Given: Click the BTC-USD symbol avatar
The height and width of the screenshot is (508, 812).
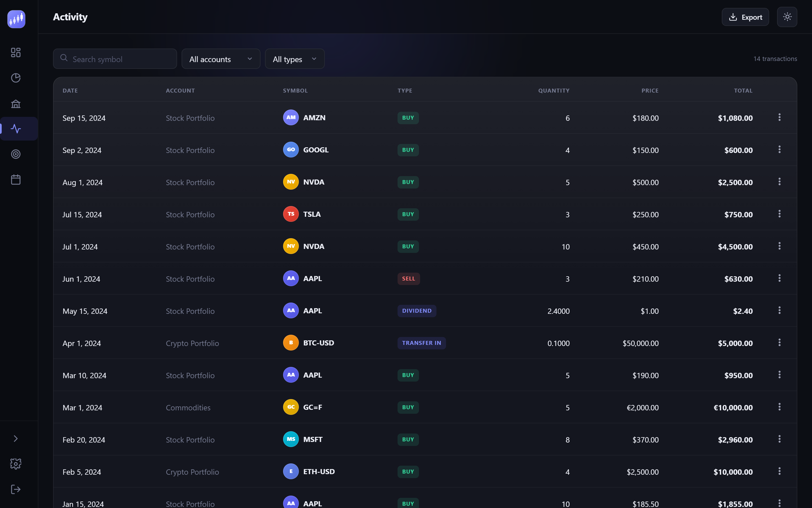Looking at the screenshot, I should tap(291, 343).
